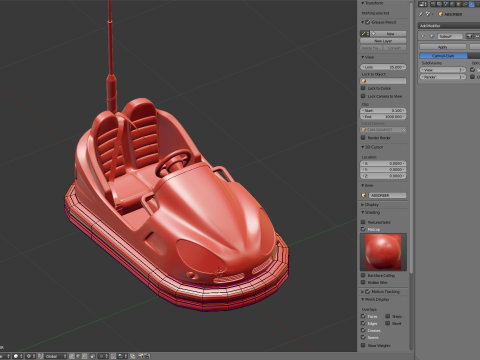The width and height of the screenshot is (480, 360).
Task: Enable the Bevel overlay checkbox
Action: (388, 323)
